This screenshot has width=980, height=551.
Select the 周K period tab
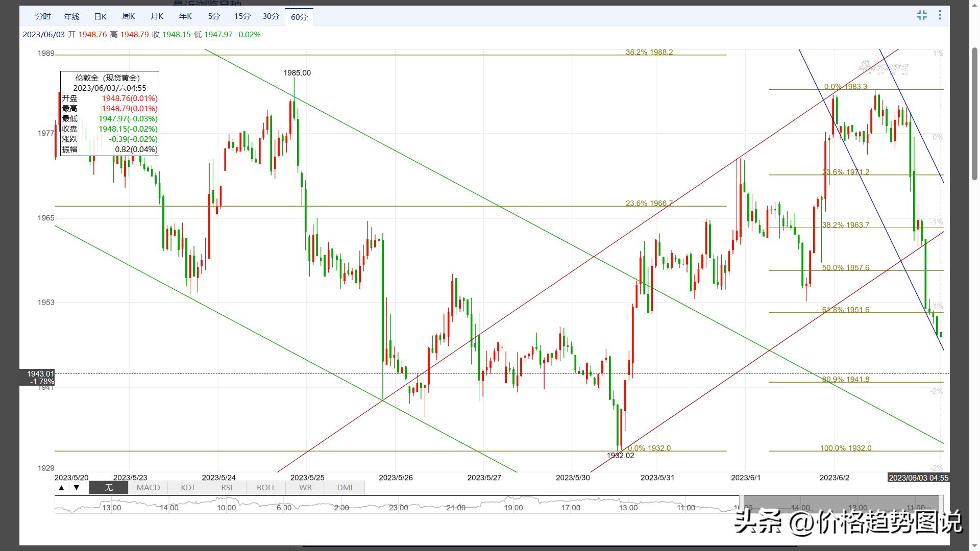pos(129,16)
